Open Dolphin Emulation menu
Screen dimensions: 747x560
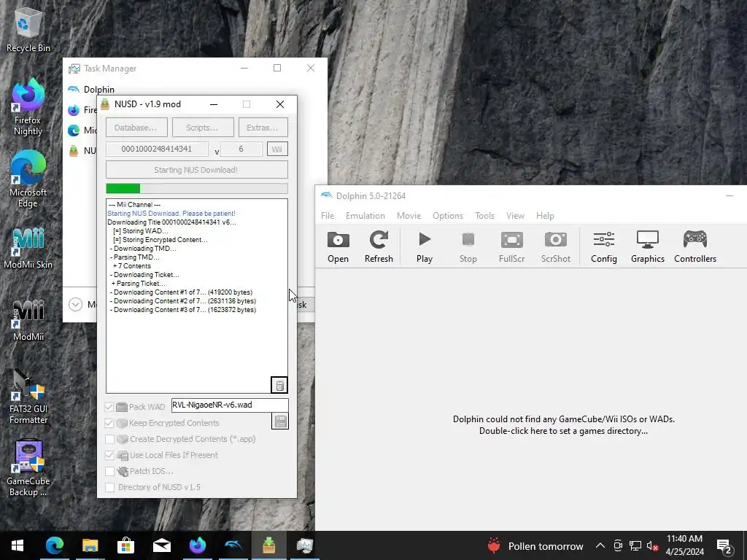point(365,216)
